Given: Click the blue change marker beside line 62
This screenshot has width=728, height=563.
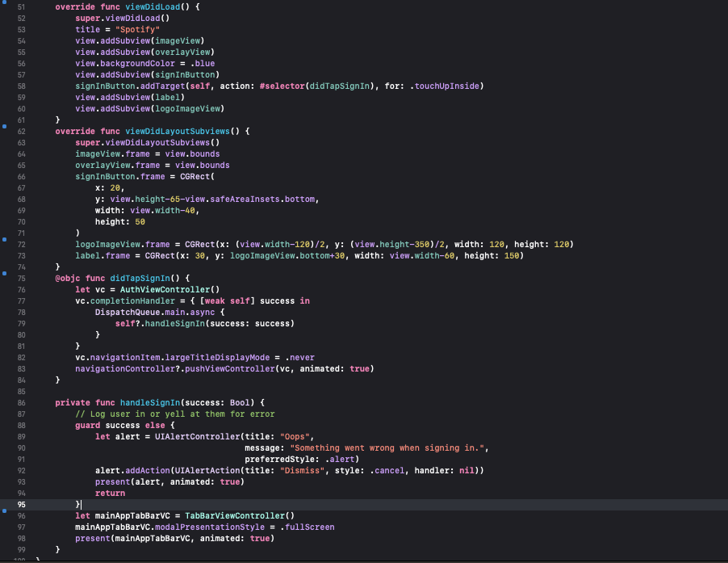Looking at the screenshot, I should (5, 126).
